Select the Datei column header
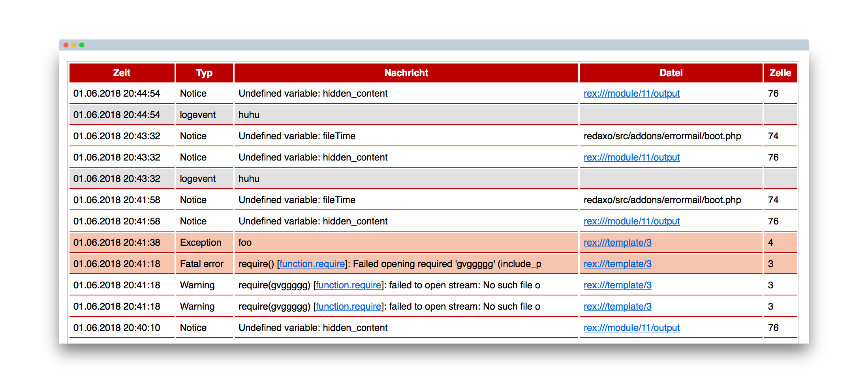868x383 pixels. [671, 73]
